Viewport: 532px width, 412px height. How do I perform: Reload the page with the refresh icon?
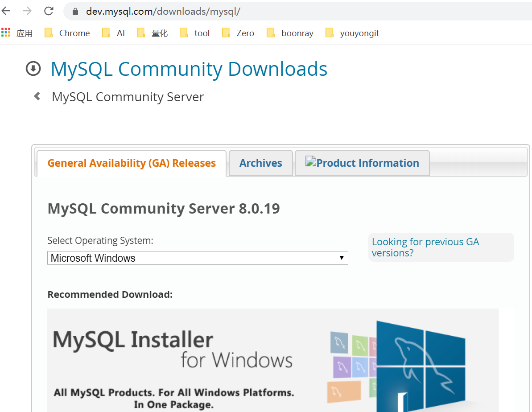pyautogui.click(x=49, y=11)
